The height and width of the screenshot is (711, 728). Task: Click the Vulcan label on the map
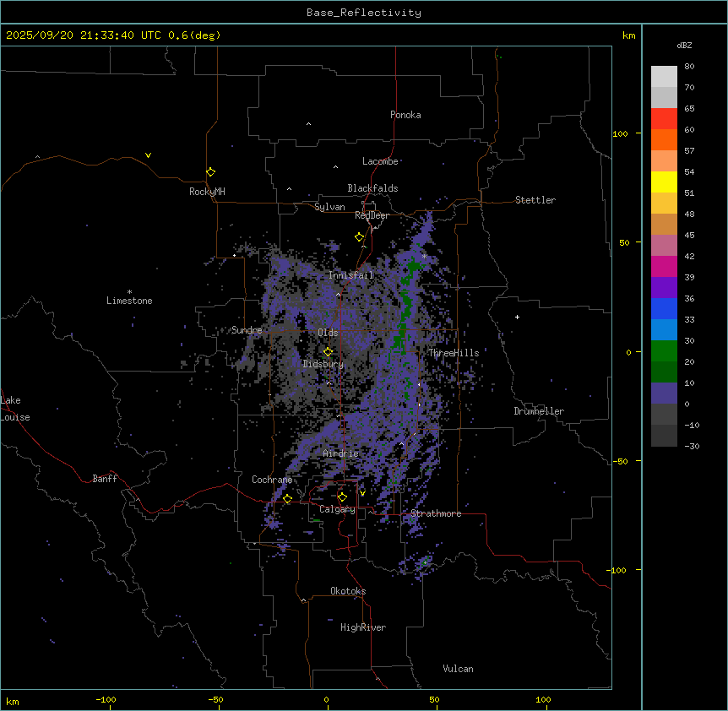(x=458, y=669)
